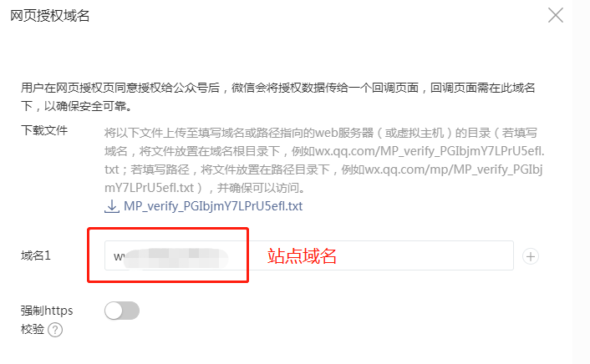Close the 网页授权域名 dialog
Screen dimensions: 590x364
556,15
